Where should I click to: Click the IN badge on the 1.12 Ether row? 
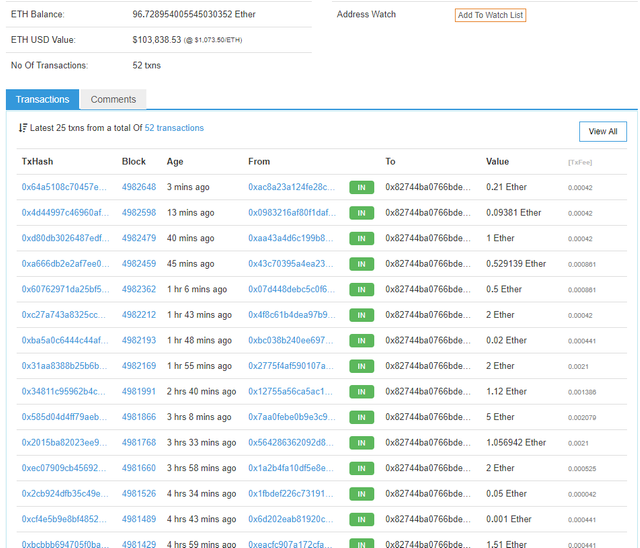tap(362, 392)
